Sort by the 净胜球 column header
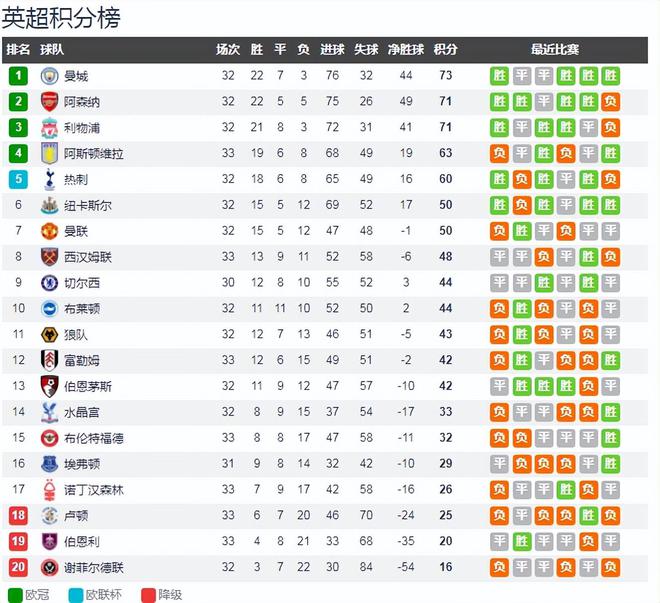This screenshot has width=660, height=603. click(x=406, y=50)
